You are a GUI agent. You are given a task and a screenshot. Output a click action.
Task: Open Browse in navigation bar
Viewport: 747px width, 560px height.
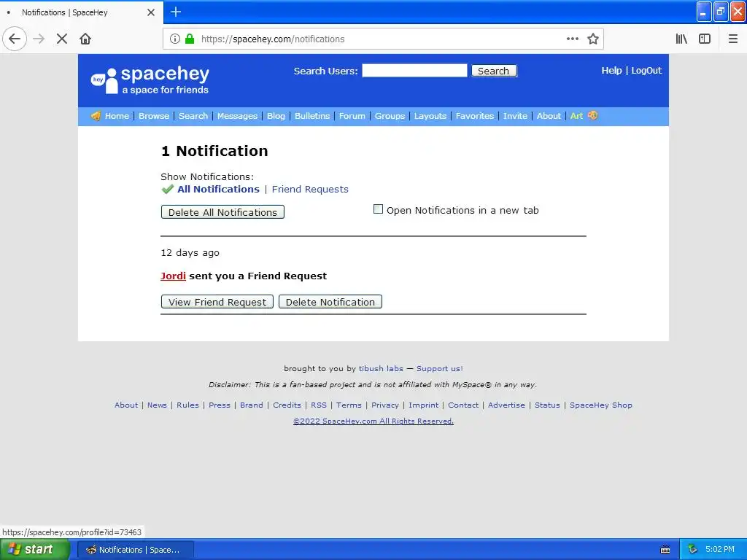coord(153,116)
